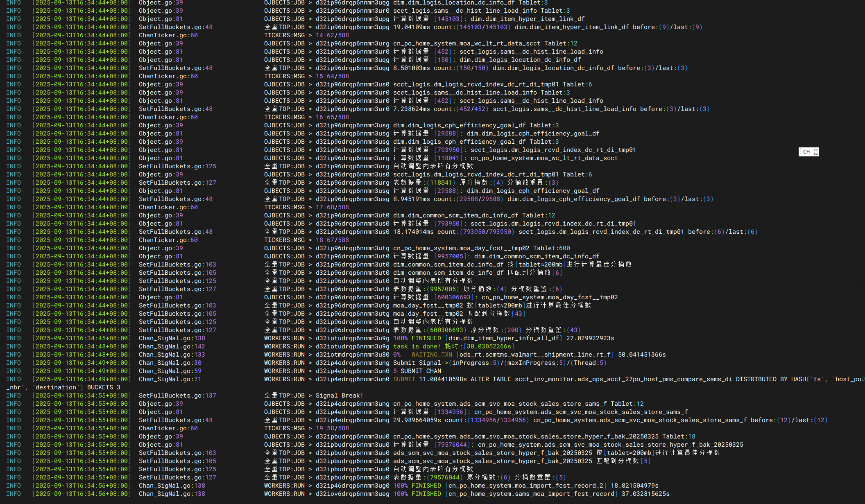Click source reference SetFullBuckets.go:137
Viewport: 865px width, 504px height.
pyautogui.click(x=177, y=396)
